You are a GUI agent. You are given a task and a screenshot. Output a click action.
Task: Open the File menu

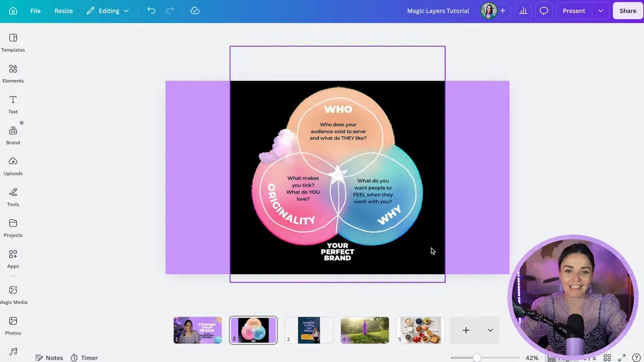pyautogui.click(x=35, y=11)
